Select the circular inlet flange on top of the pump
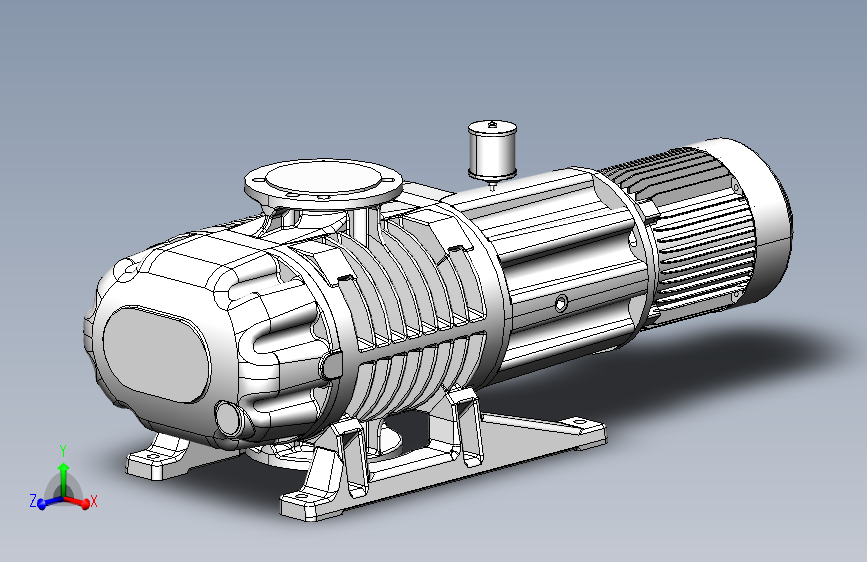Viewport: 867px width, 562px height. click(323, 183)
